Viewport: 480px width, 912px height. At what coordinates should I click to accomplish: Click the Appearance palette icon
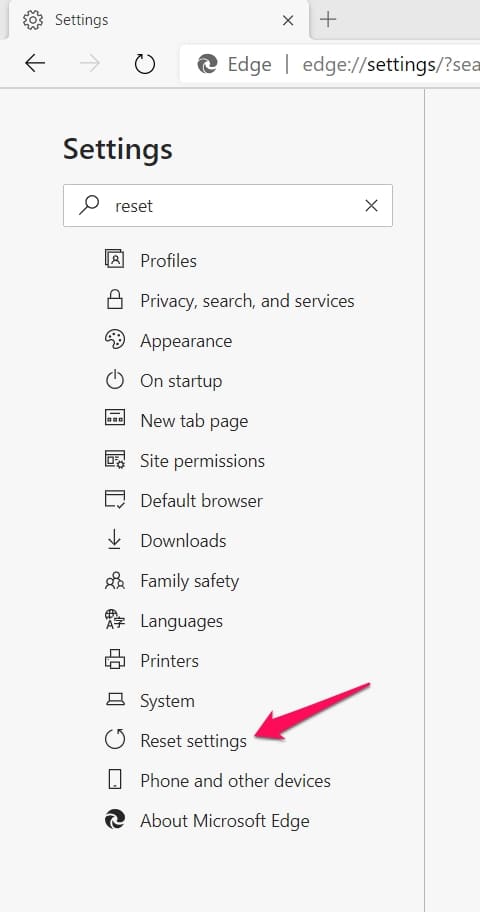click(x=115, y=340)
